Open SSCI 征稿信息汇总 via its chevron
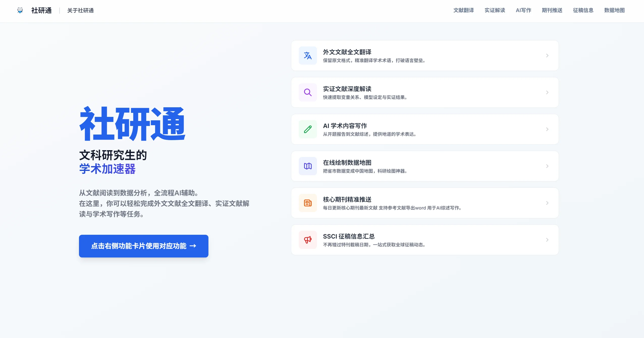The height and width of the screenshot is (338, 644). (547, 240)
